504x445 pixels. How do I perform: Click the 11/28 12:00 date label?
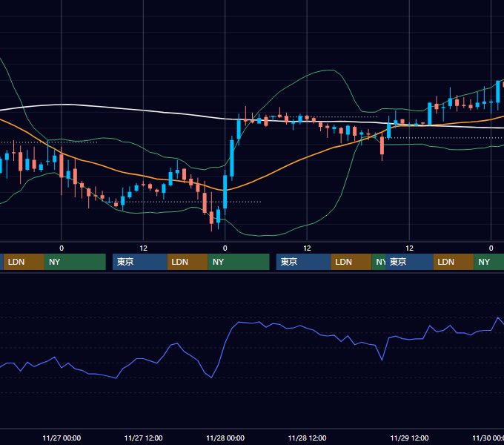pyautogui.click(x=307, y=438)
